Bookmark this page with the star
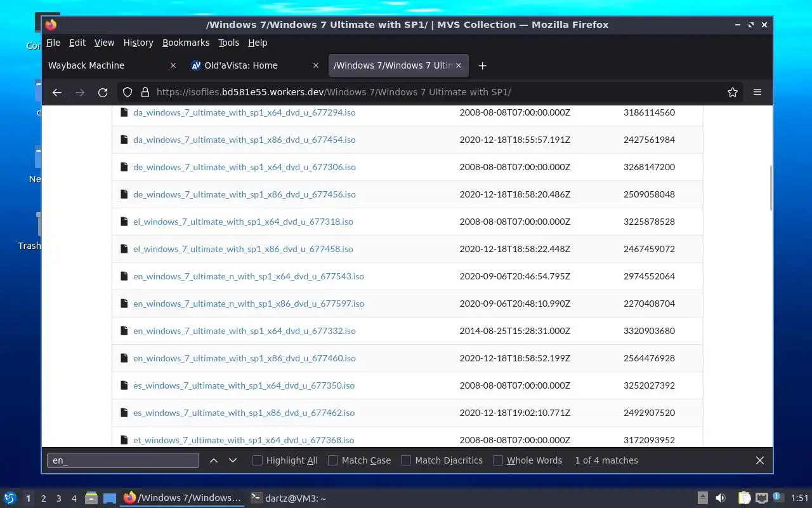 (733, 92)
